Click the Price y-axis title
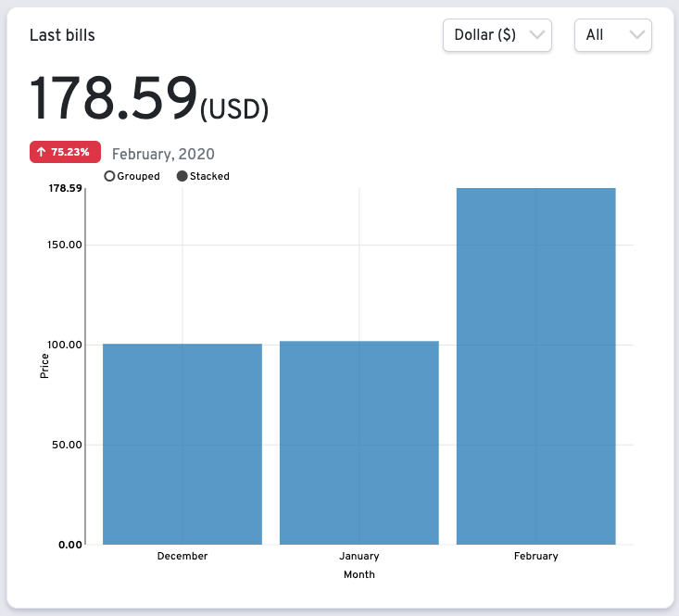 (x=44, y=366)
